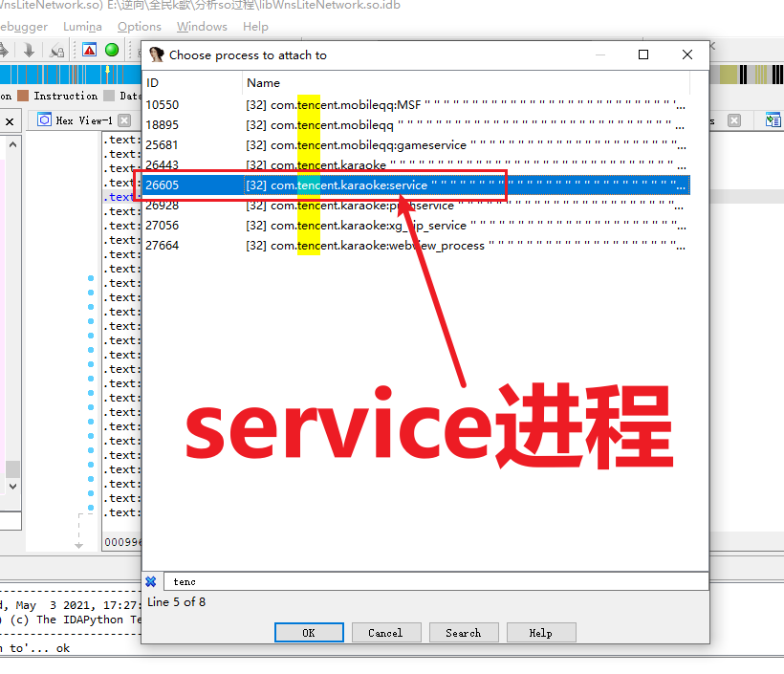Maximize the Choose process dialog
Screen dimensions: 784x674
(x=643, y=54)
